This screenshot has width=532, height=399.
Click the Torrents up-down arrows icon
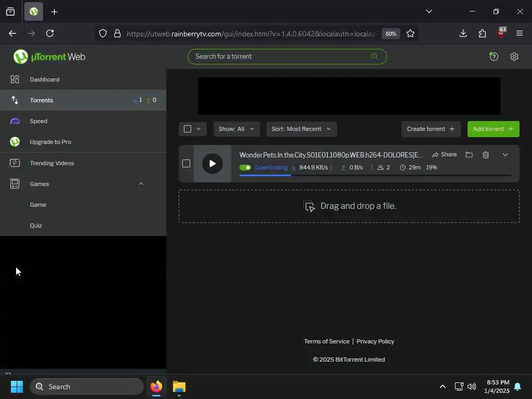click(x=15, y=100)
